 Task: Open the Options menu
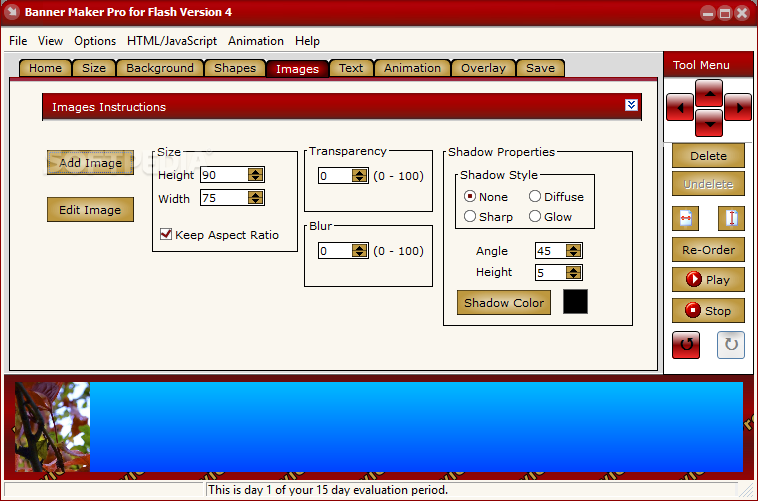[x=95, y=41]
